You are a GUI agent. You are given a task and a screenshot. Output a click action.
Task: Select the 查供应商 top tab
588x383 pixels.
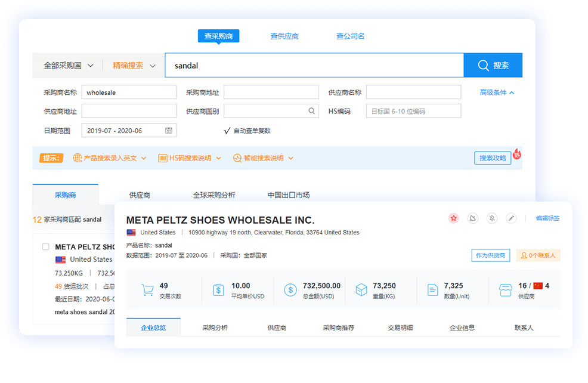click(284, 36)
